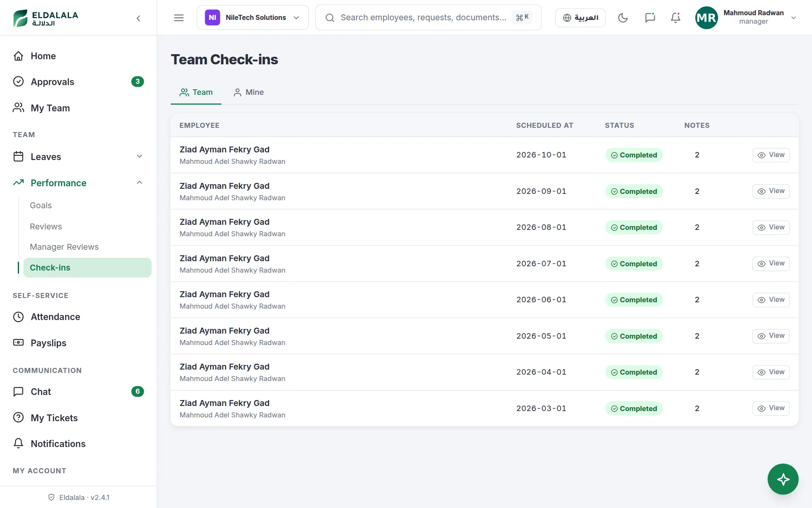This screenshot has height=508, width=812.
Task: Open Chat in the sidebar
Action: 78,392
